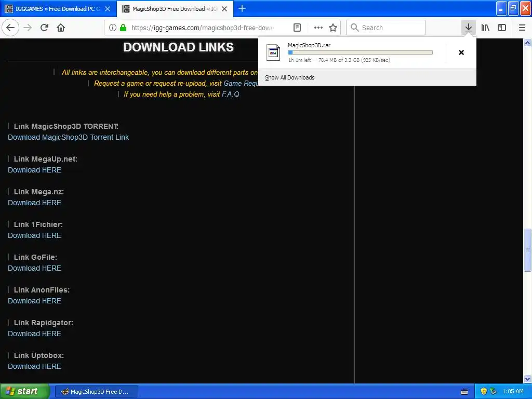Viewport: 532px width, 399px height.
Task: Open the F.A.Q link
Action: pyautogui.click(x=230, y=95)
